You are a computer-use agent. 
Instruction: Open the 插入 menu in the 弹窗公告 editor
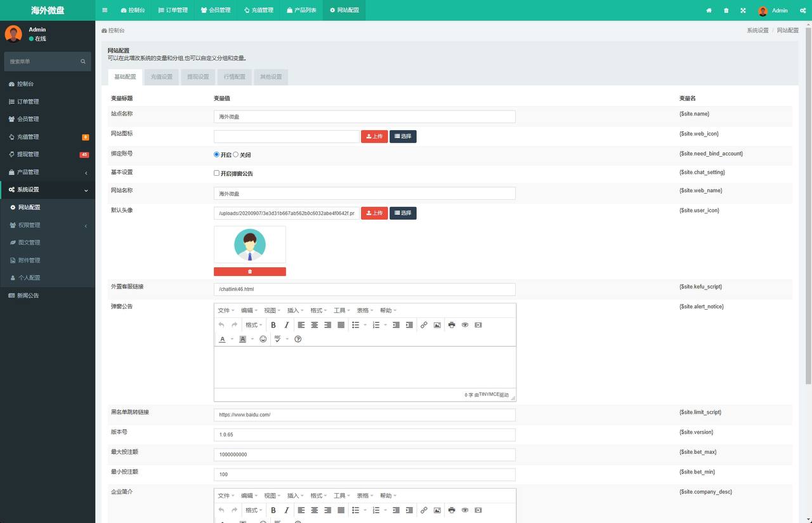[295, 310]
